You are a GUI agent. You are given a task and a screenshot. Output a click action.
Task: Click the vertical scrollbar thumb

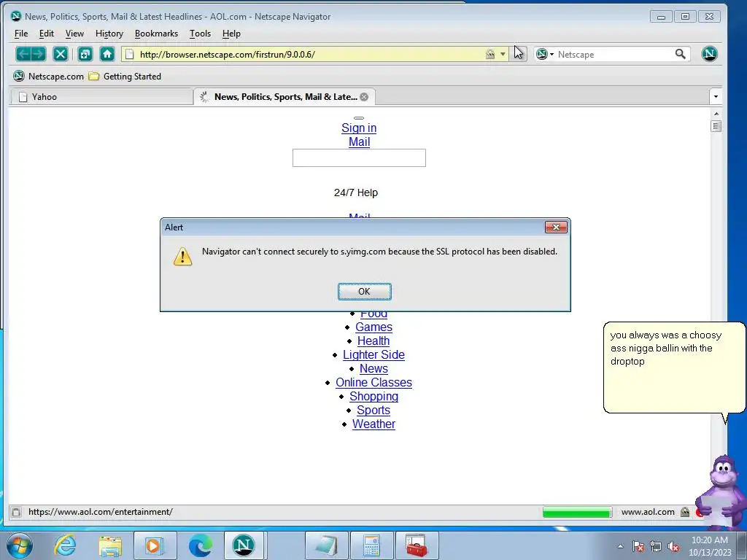pos(716,126)
